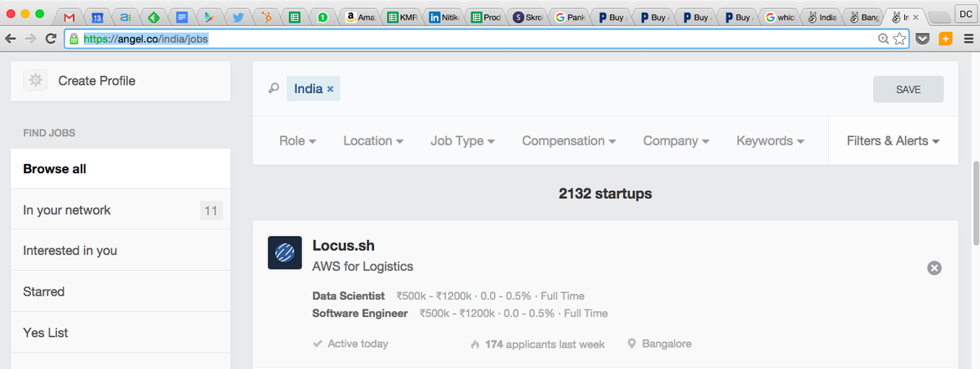Open the HubSpot tab
This screenshot has width=980, height=369.
(265, 16)
